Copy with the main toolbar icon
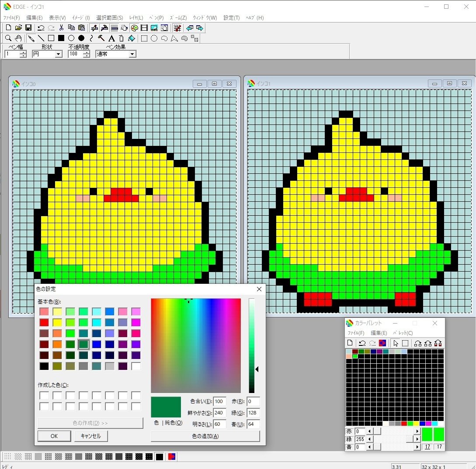This screenshot has height=469, width=476. click(71, 28)
